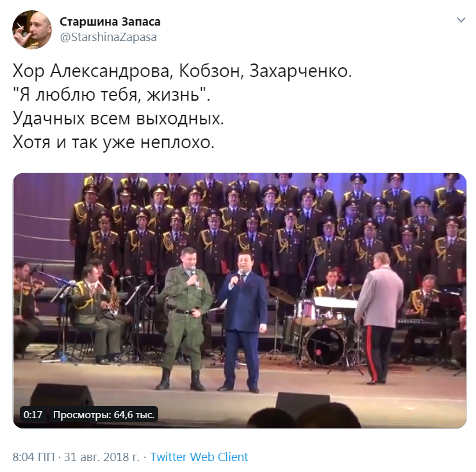Click the quoted line Я люблю тебя, жизнь
The width and height of the screenshot is (476, 472).
point(111,95)
